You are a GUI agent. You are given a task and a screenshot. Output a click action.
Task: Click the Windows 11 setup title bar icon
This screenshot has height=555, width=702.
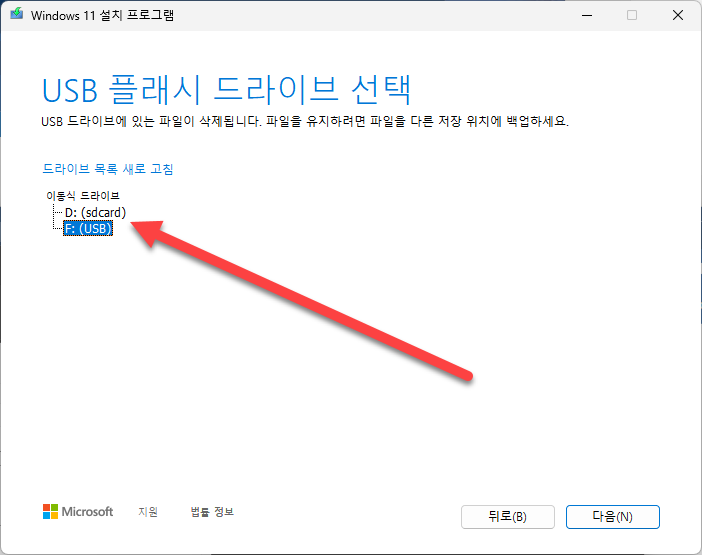pyautogui.click(x=17, y=14)
